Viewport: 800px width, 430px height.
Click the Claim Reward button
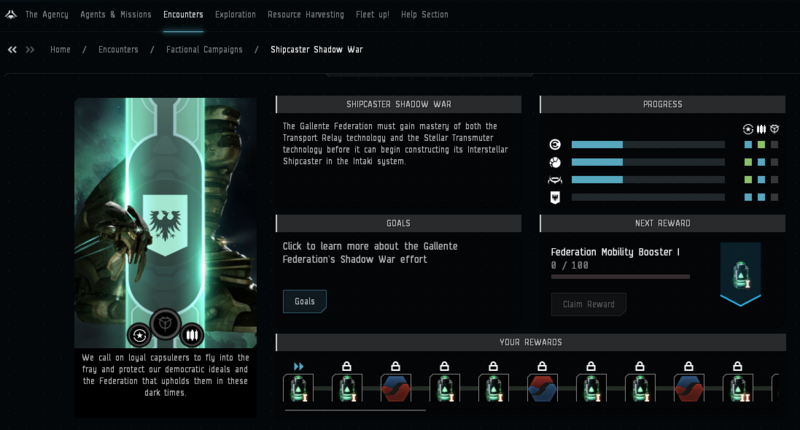(589, 305)
